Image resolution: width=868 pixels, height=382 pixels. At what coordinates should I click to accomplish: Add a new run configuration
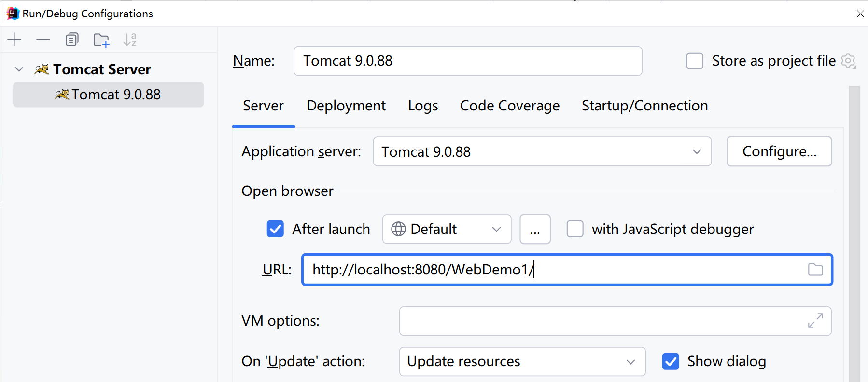(14, 40)
